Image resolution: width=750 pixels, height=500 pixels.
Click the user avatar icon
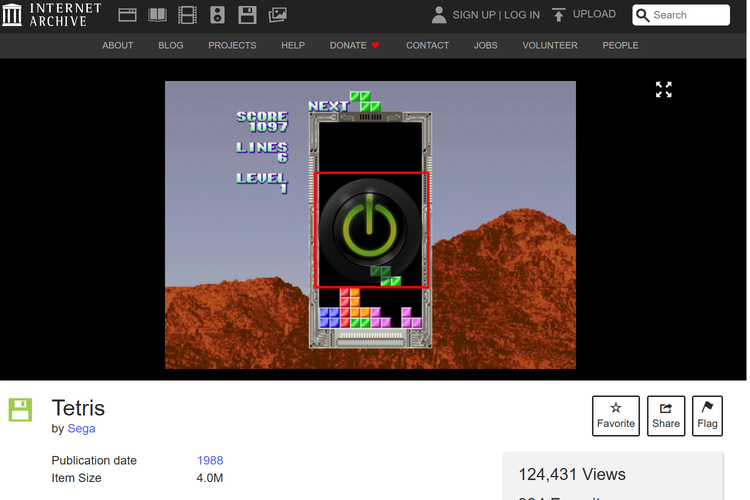click(x=439, y=15)
